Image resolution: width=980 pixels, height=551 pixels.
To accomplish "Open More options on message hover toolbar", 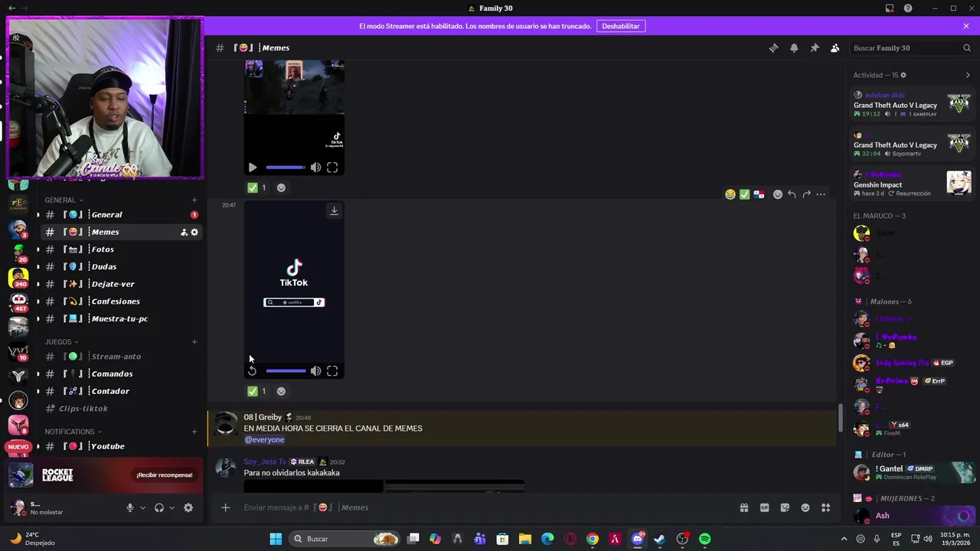I will pyautogui.click(x=821, y=194).
